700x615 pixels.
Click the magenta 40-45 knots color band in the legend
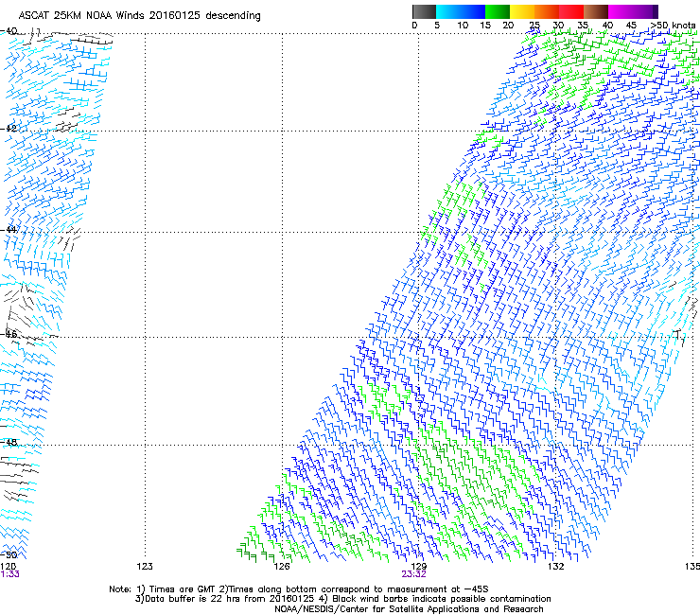621,11
